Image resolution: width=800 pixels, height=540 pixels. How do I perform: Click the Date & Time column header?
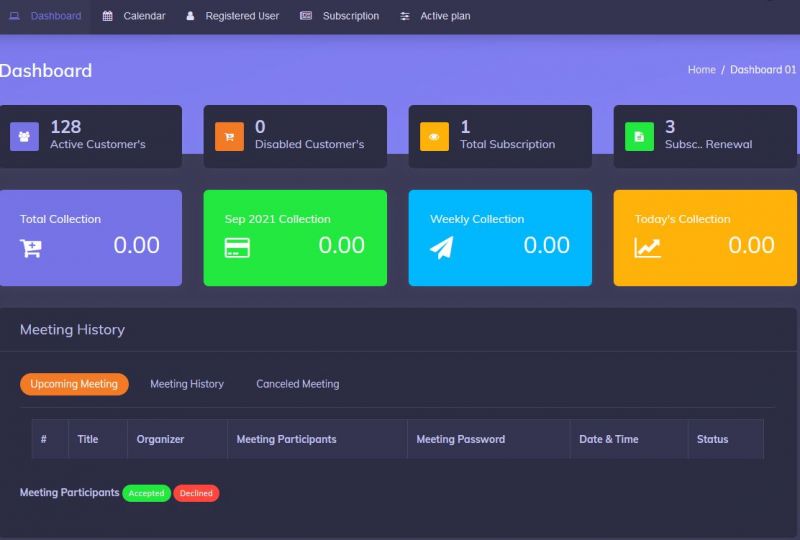[629, 439]
